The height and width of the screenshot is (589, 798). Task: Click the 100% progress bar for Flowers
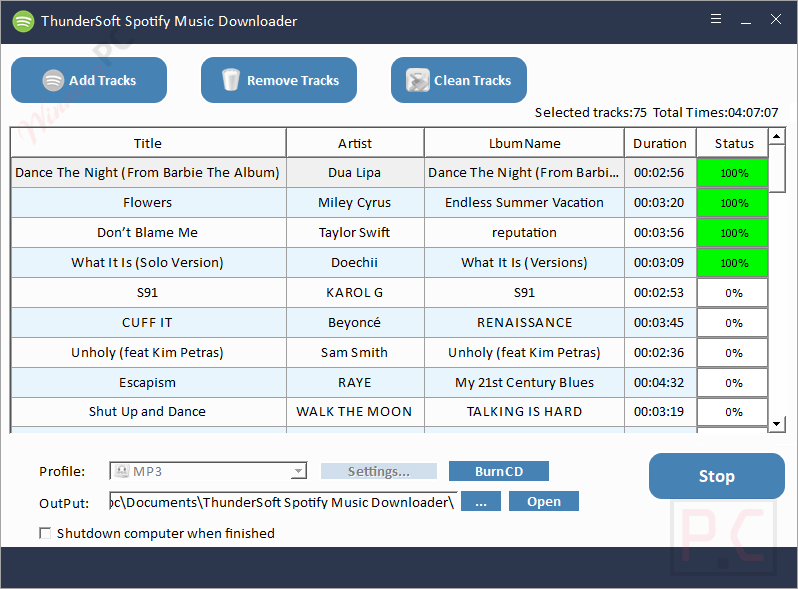733,203
